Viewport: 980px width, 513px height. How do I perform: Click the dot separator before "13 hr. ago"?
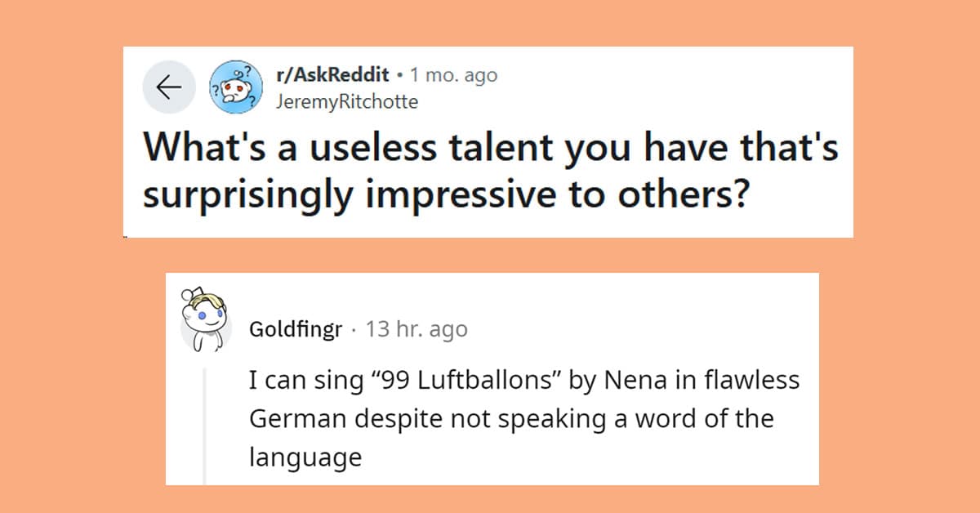(354, 331)
